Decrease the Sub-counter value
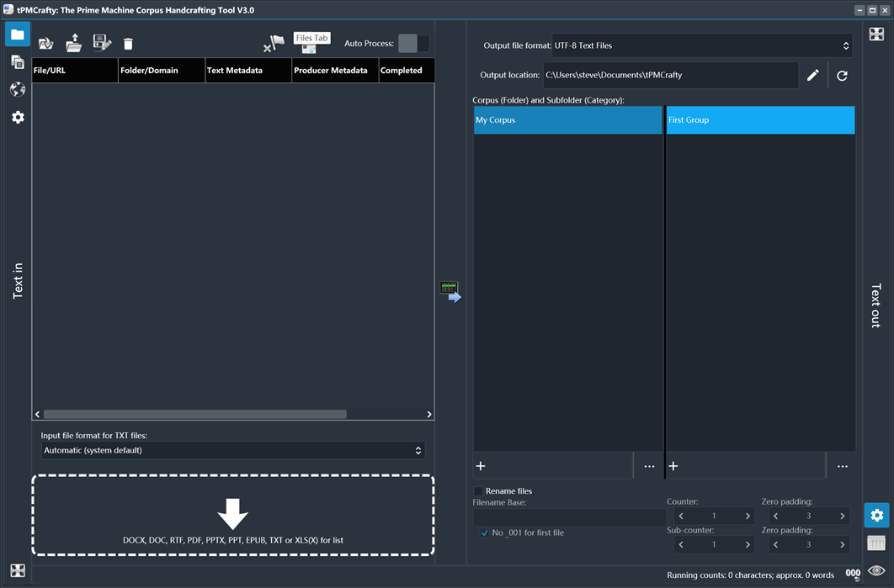 [x=681, y=545]
